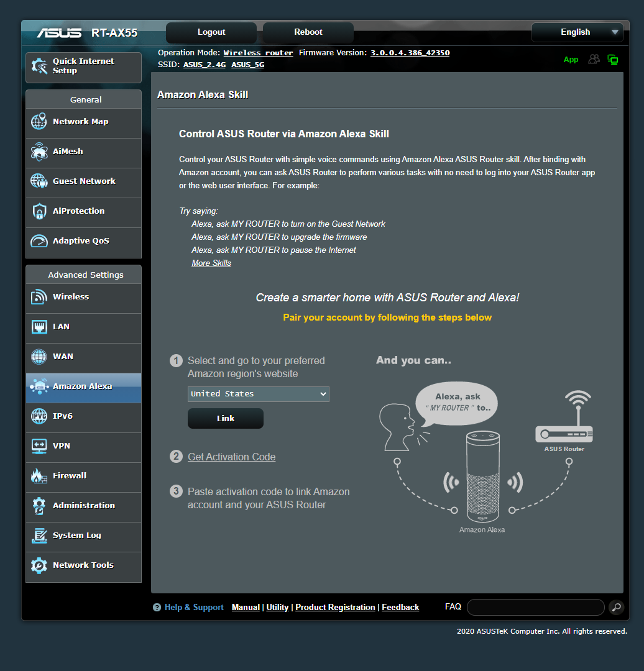Viewport: 644px width, 671px height.
Task: Click the LAN menu label
Action: (61, 327)
